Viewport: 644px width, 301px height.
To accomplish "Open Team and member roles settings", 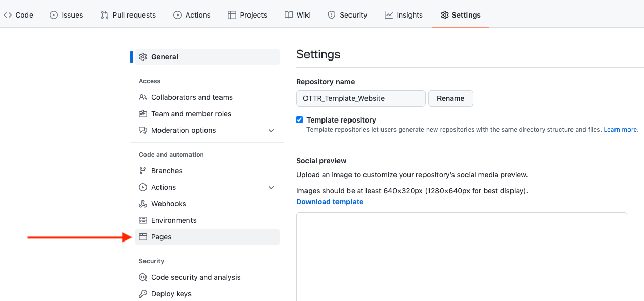I will click(x=191, y=114).
